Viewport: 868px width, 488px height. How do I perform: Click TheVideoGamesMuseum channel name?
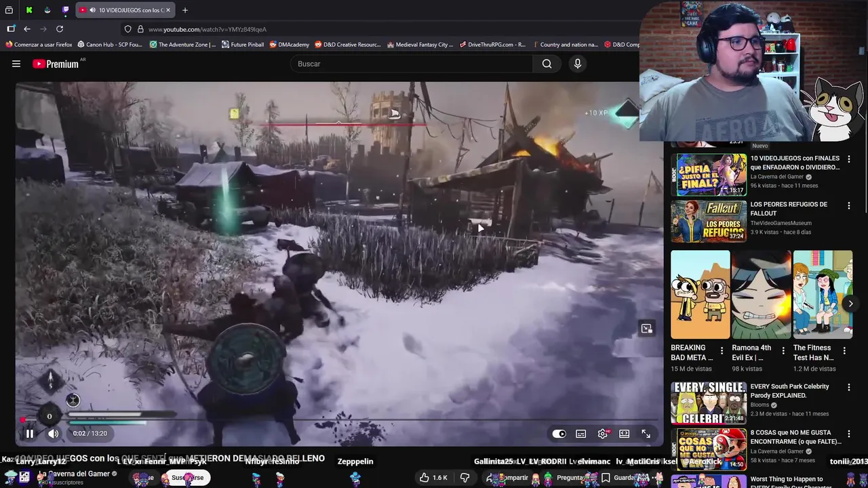781,223
